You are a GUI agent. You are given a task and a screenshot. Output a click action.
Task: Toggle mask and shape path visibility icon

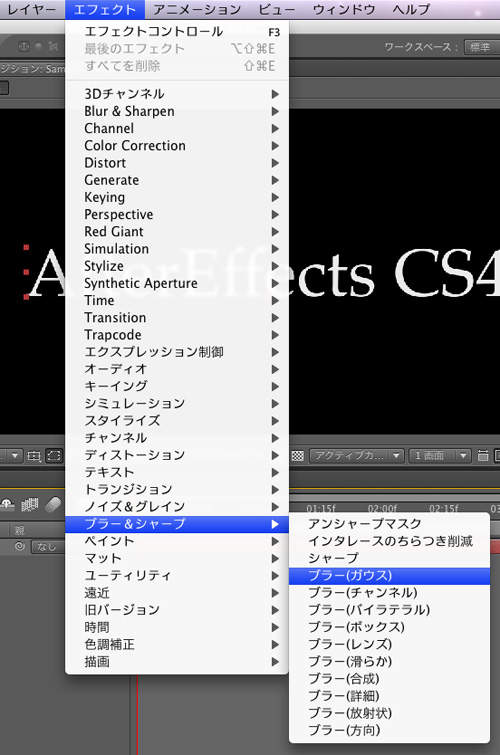(53, 456)
